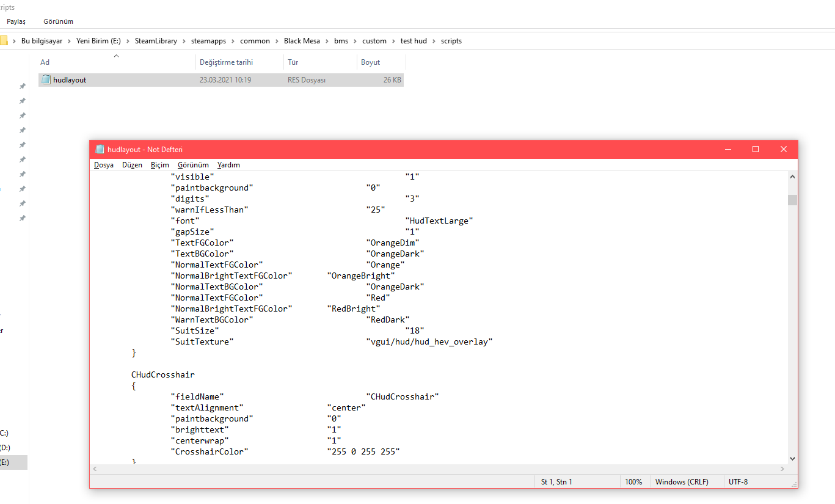The width and height of the screenshot is (835, 504).
Task: Expand the chevron after SteamLibrary
Action: tap(184, 41)
